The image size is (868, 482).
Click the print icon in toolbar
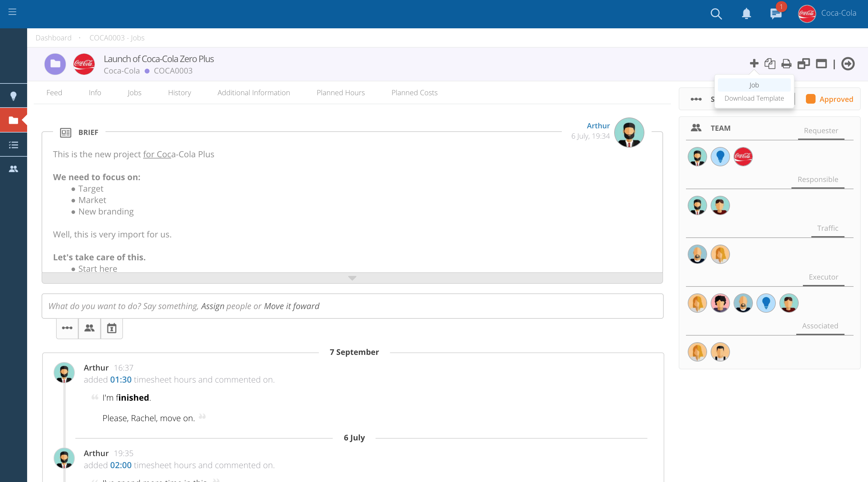tap(786, 64)
